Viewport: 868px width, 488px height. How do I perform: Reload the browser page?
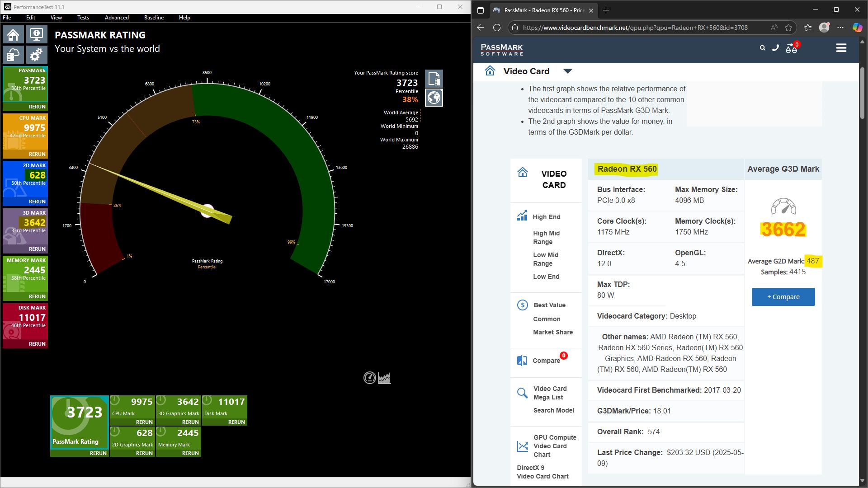(x=497, y=28)
